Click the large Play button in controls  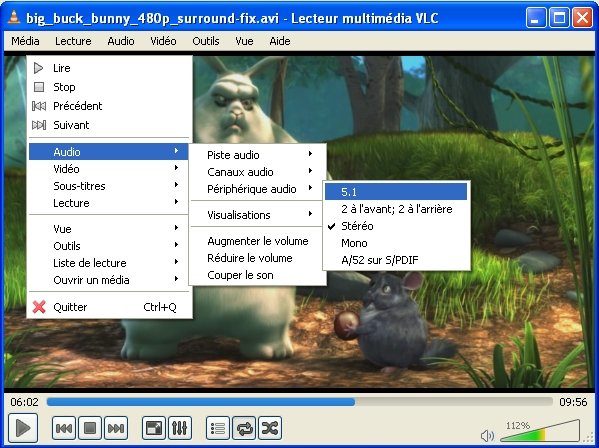23,428
